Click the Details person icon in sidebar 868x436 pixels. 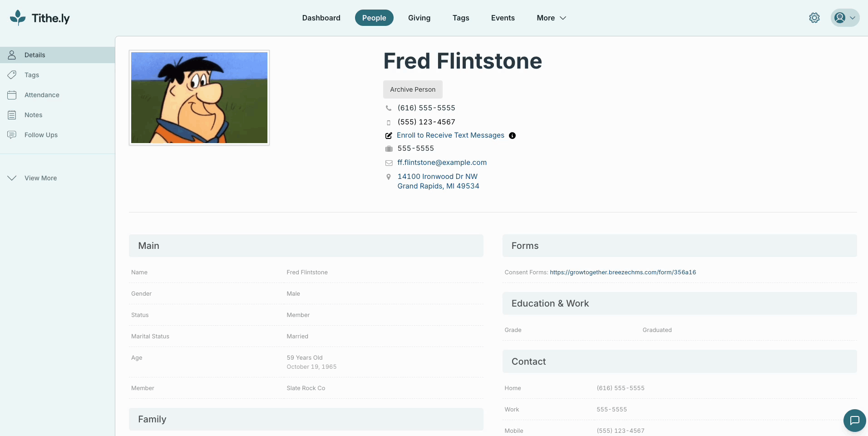coord(12,55)
